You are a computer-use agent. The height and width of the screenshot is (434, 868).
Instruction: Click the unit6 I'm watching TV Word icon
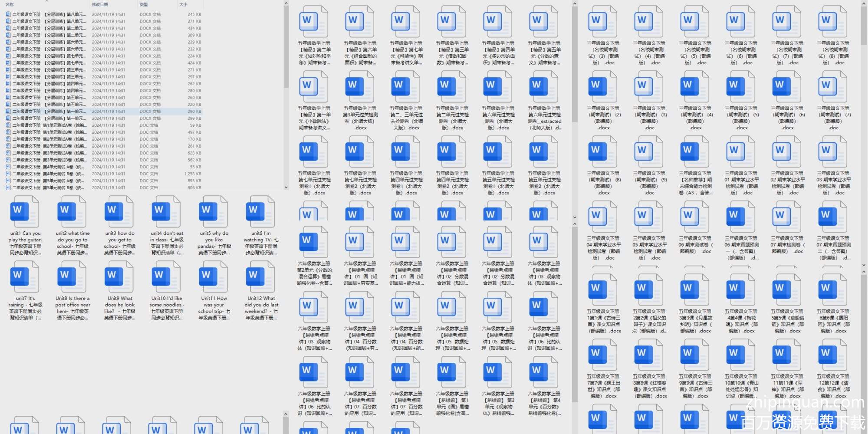(x=261, y=211)
